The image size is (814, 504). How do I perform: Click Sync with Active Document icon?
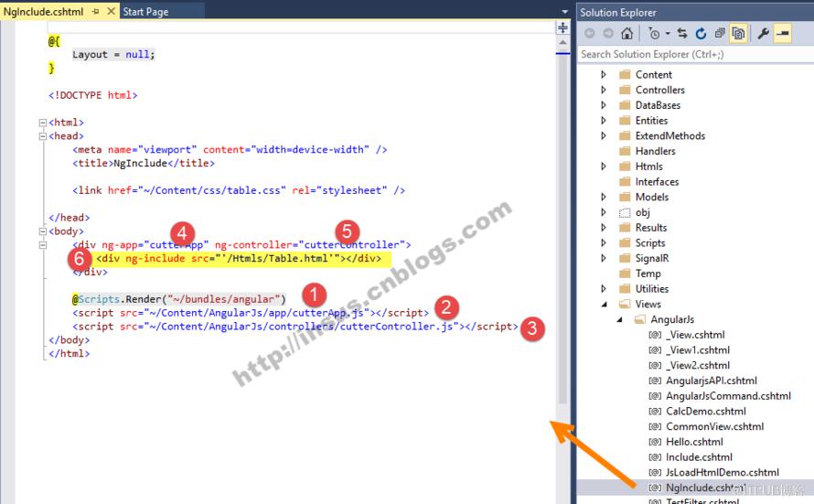(x=682, y=34)
